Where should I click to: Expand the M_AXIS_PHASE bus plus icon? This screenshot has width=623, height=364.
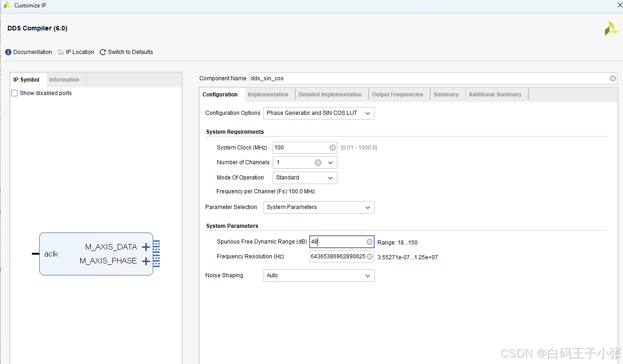point(146,262)
